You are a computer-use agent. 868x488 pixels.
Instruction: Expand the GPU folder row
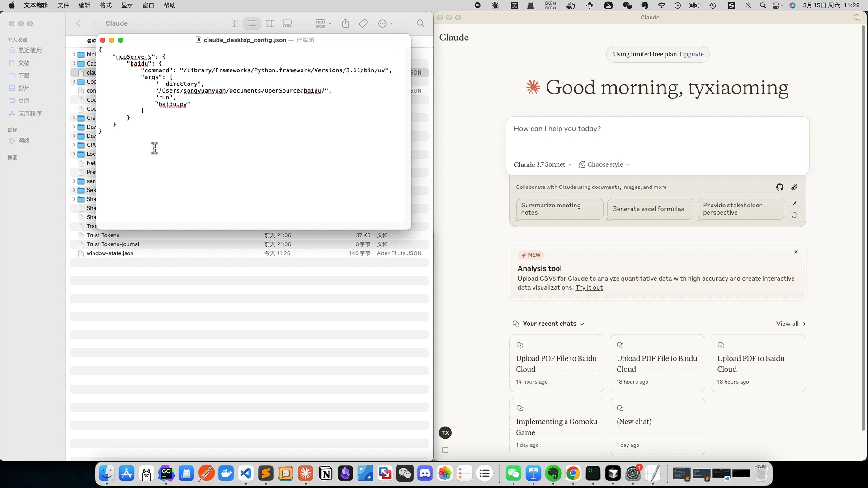coord(74,145)
